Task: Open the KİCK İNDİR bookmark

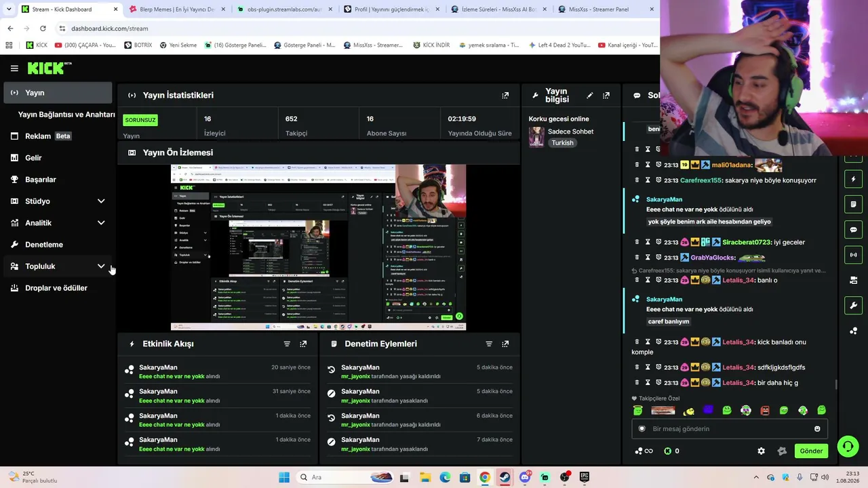Action: [431, 45]
